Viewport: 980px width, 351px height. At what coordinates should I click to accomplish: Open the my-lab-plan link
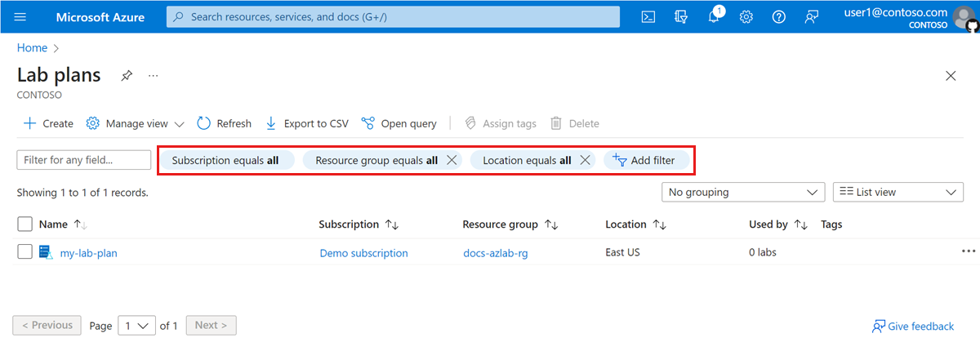click(x=88, y=253)
